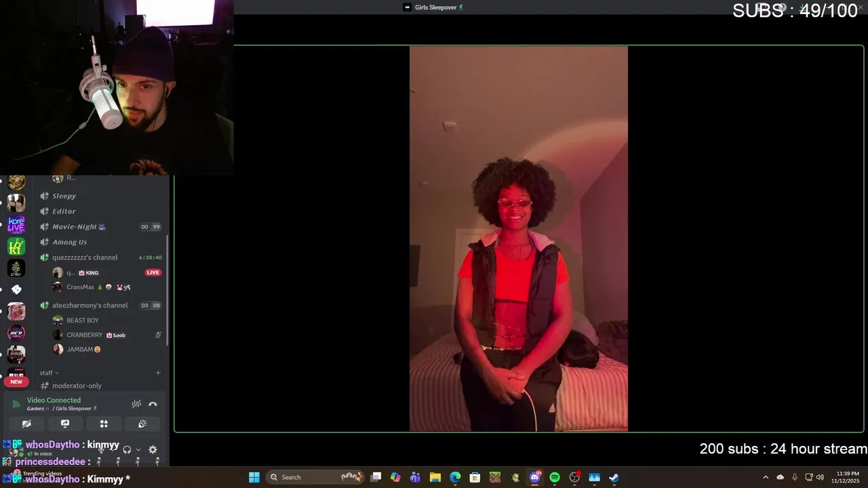Click the taskbar Search box
The image size is (868, 488).
[315, 477]
